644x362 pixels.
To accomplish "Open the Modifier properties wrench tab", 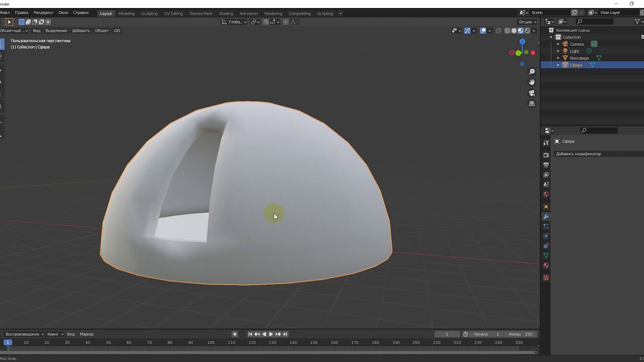I will pyautogui.click(x=546, y=217).
